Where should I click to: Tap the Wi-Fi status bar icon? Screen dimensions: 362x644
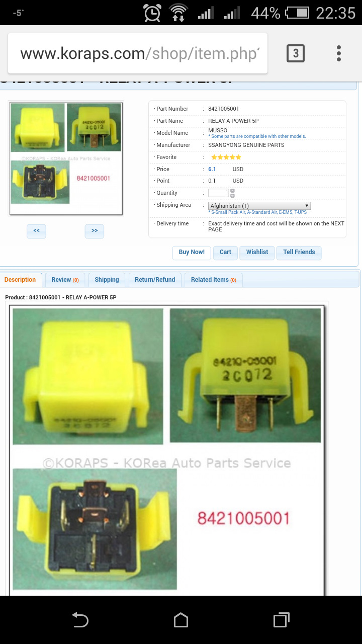tap(178, 13)
